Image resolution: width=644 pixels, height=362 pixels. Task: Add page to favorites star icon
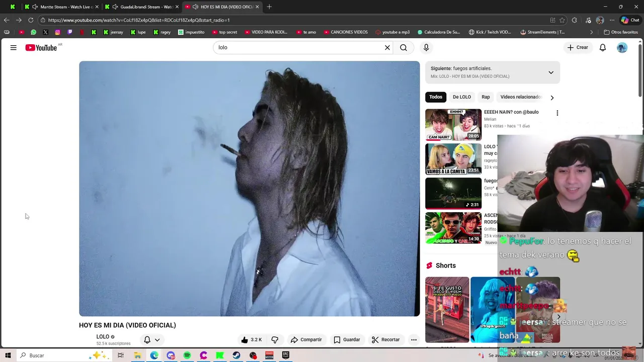click(x=562, y=20)
